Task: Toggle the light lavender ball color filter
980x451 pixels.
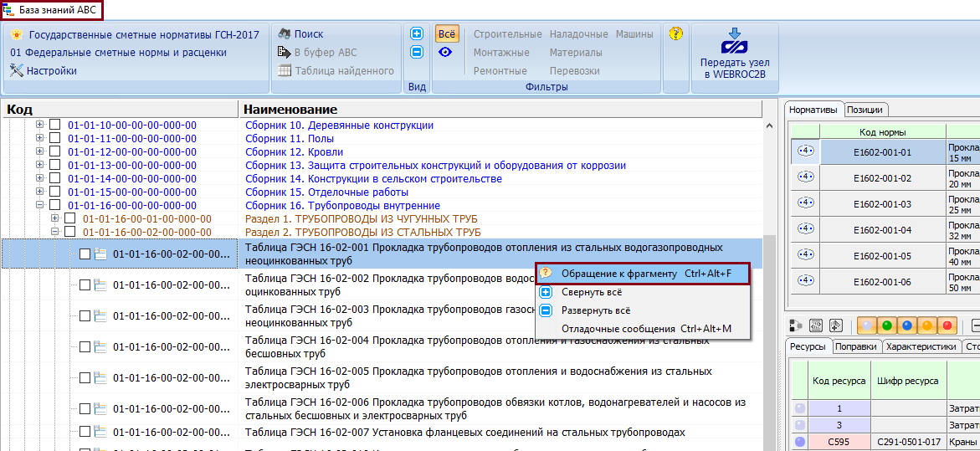Action: tap(868, 325)
